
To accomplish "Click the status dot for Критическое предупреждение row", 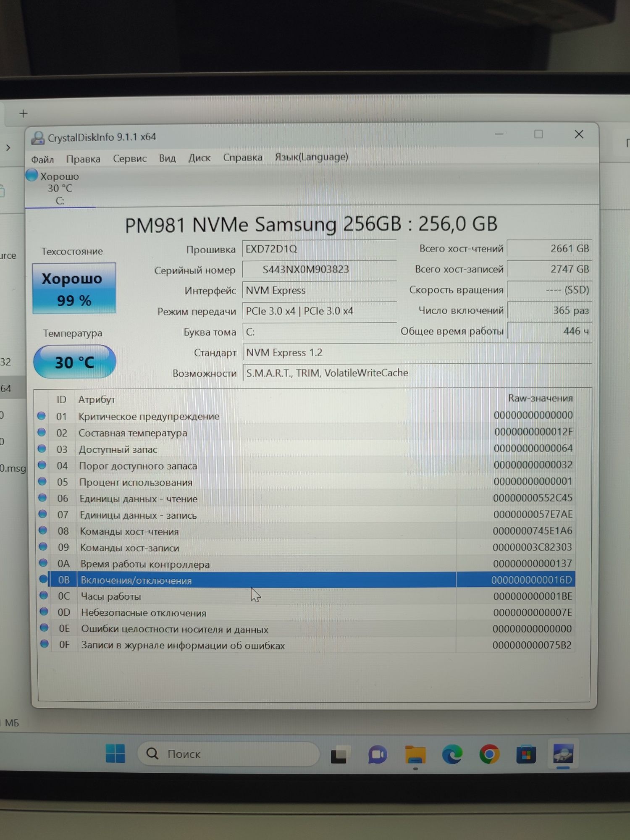I will pos(41,416).
